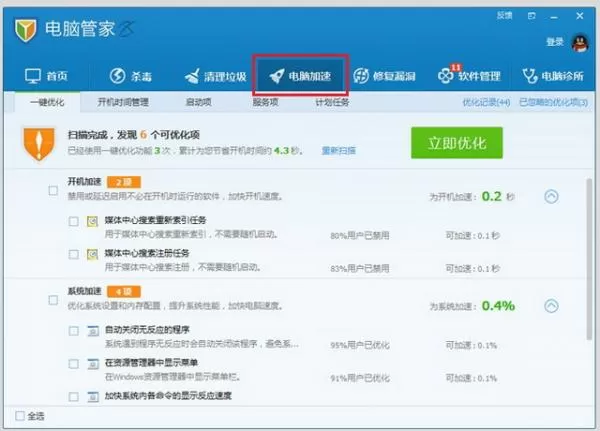Click the 0.2 秒 boot speedup value
600x431 pixels.
coord(498,196)
